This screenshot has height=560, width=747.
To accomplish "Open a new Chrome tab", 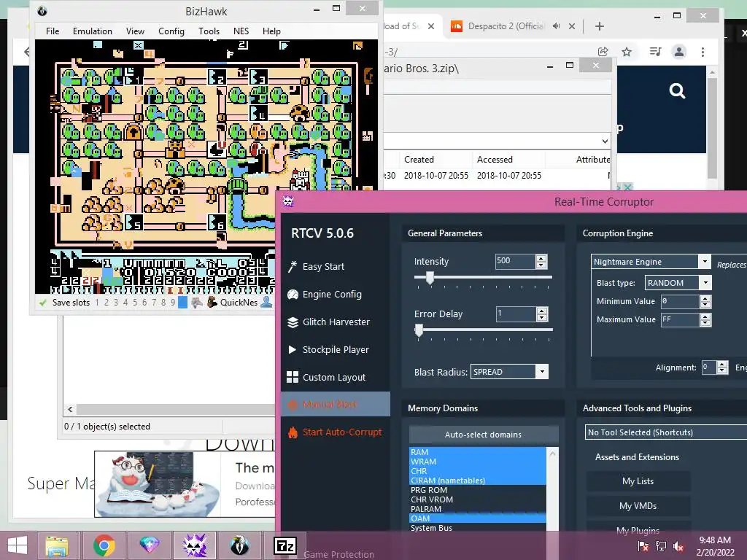I will pyautogui.click(x=600, y=26).
